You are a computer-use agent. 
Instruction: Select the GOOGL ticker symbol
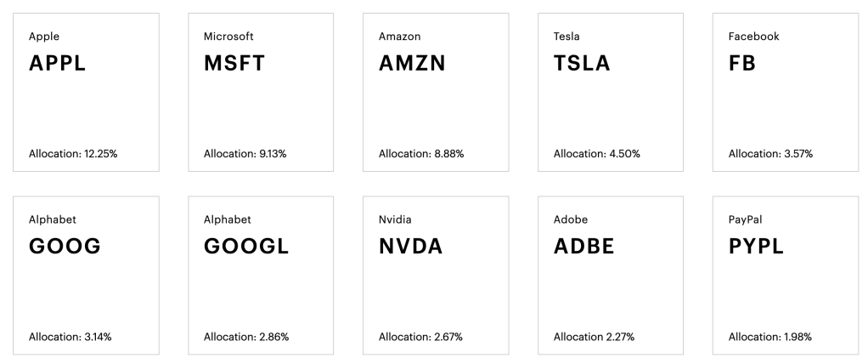pyautogui.click(x=246, y=247)
